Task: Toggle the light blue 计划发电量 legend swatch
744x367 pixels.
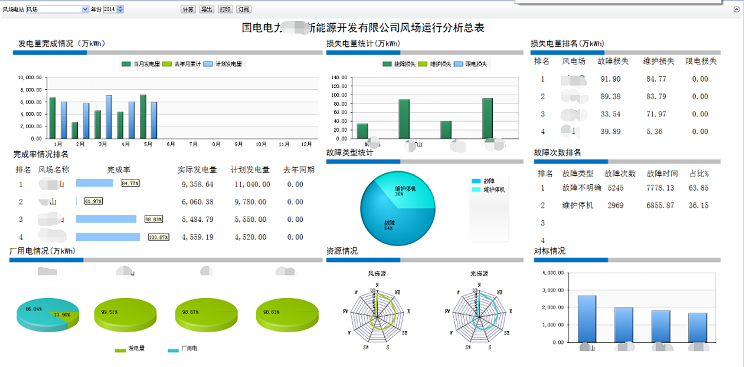Action: (x=209, y=63)
